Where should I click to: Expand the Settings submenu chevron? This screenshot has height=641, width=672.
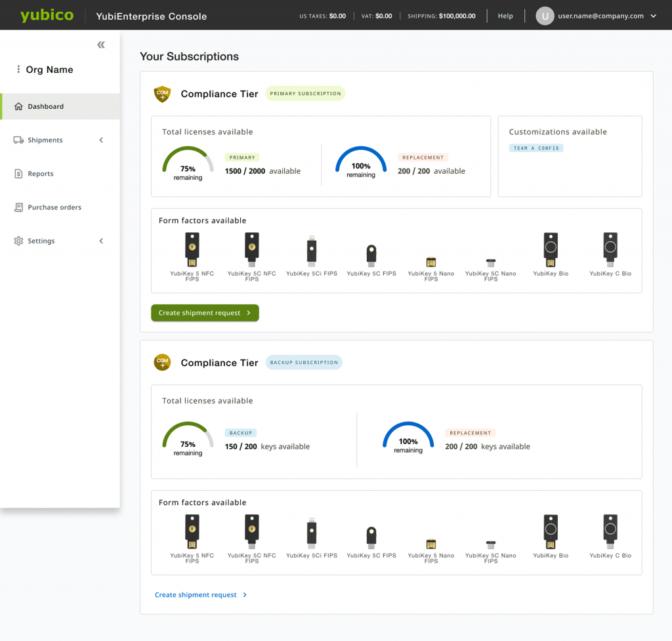point(101,241)
